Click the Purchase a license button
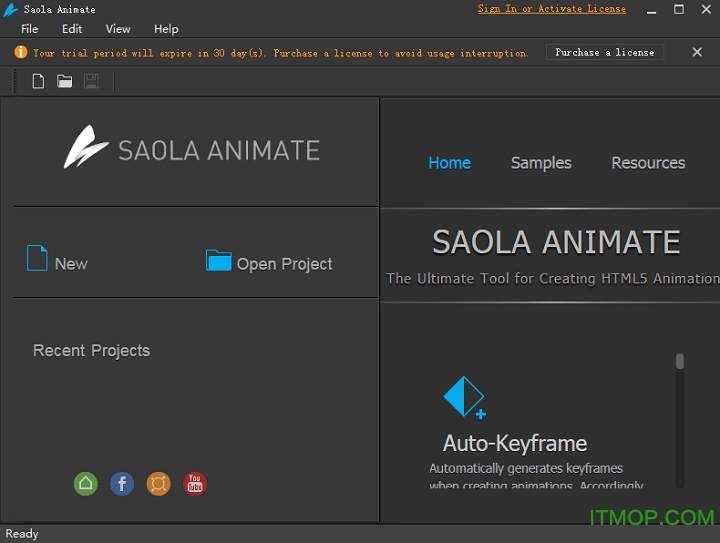Viewport: 720px width, 543px height. point(605,52)
